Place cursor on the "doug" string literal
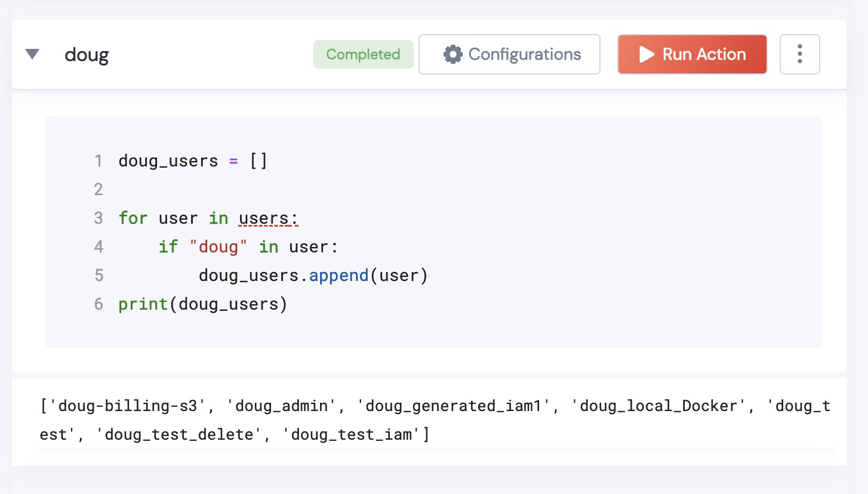868x494 pixels. point(218,247)
